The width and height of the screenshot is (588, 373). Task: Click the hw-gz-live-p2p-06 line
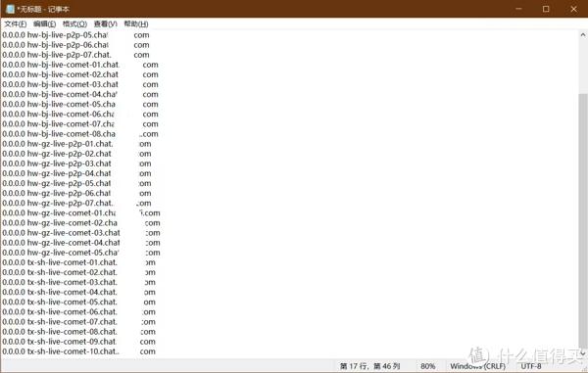[76, 193]
